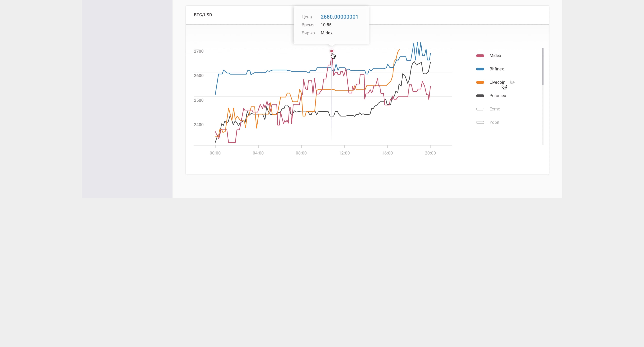The width and height of the screenshot is (644, 347).
Task: Click the 2700 y-axis label
Action: (x=199, y=51)
